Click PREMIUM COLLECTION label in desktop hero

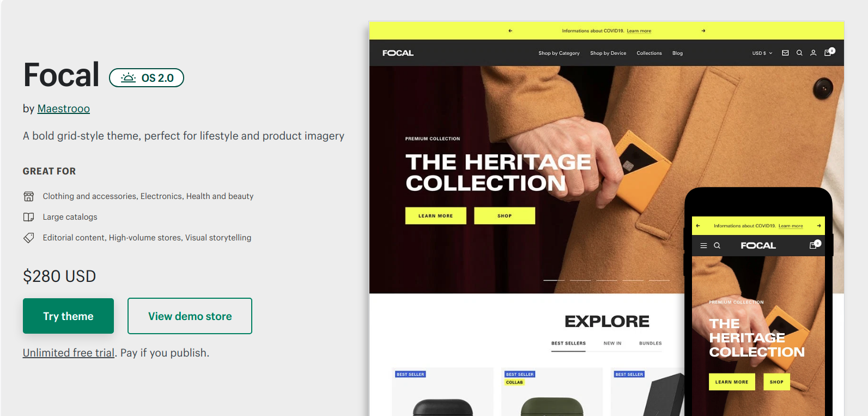pos(433,138)
